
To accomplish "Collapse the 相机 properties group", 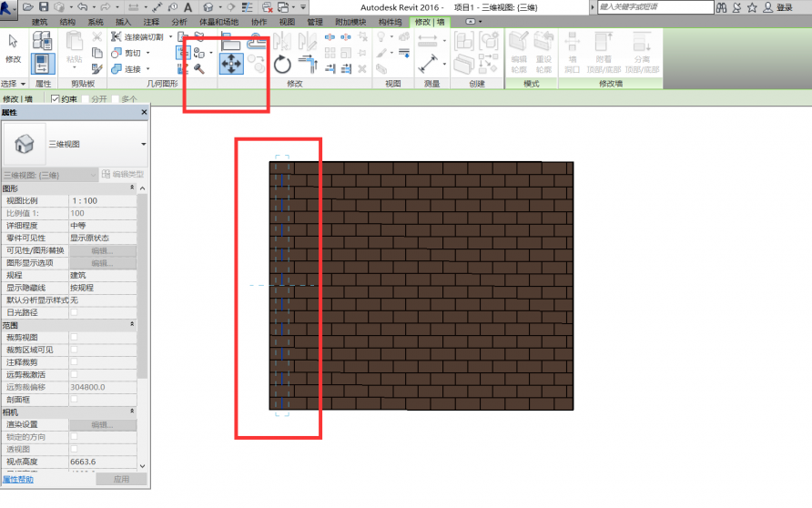I will [x=132, y=411].
